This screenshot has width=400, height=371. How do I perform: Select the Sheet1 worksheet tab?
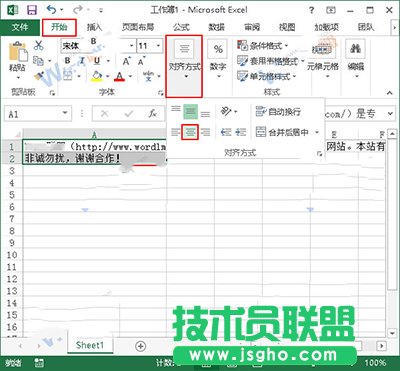click(x=90, y=345)
